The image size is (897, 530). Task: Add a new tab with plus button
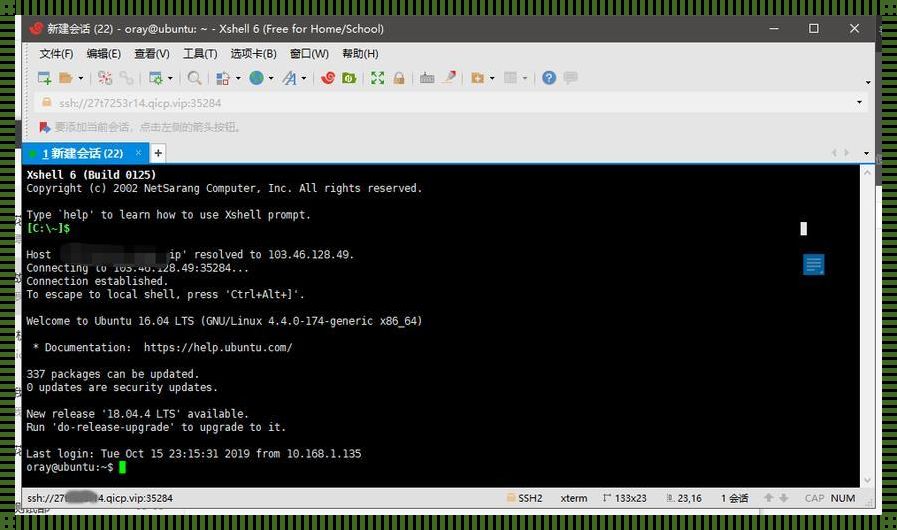point(158,153)
